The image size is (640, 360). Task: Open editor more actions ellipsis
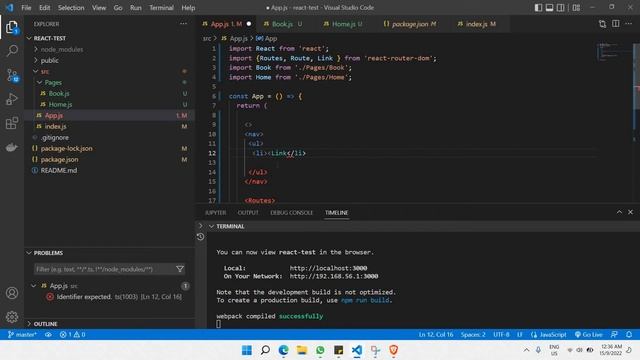click(x=629, y=24)
